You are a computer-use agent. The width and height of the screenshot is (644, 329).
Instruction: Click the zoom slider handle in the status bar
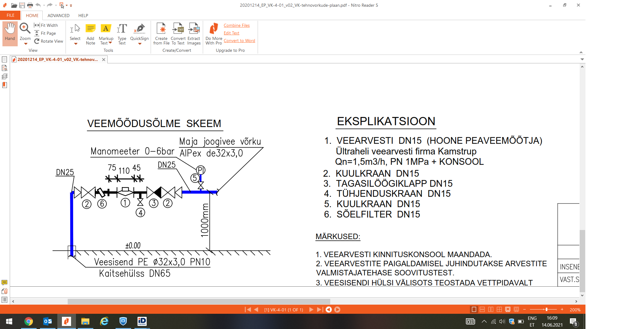[x=546, y=310]
